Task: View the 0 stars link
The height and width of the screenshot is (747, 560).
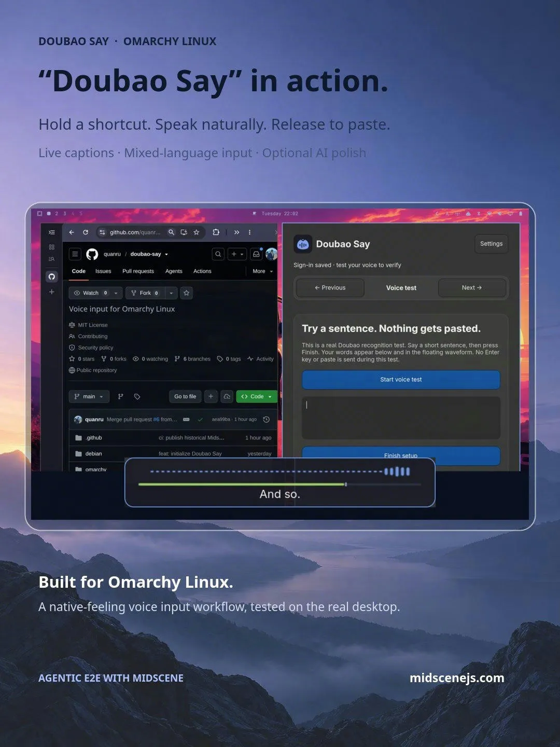Action: click(x=82, y=359)
